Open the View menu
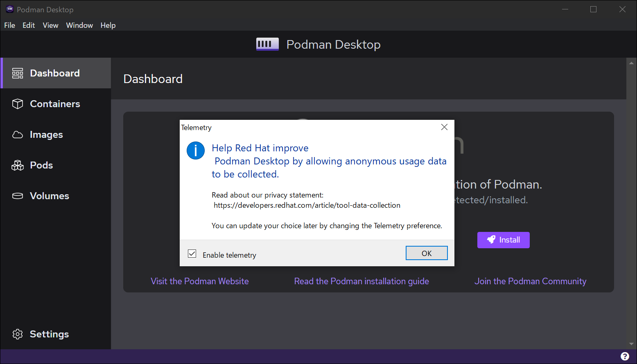 point(50,25)
